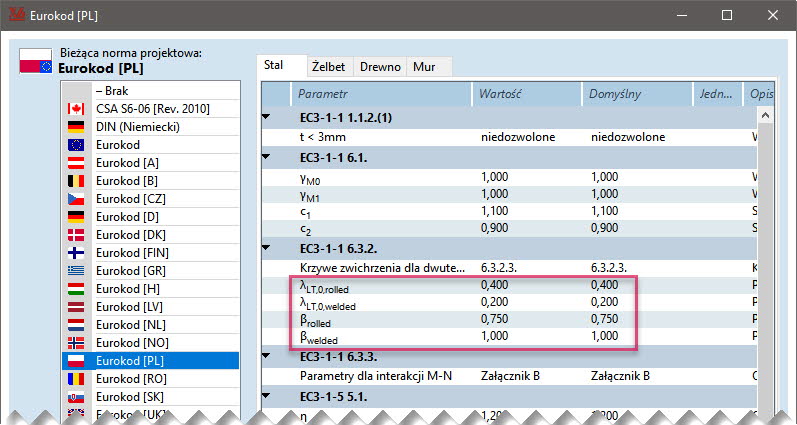This screenshot has height=425, width=797.
Task: Collapse the EC3-1-1 6.1. group
Action: click(x=266, y=157)
